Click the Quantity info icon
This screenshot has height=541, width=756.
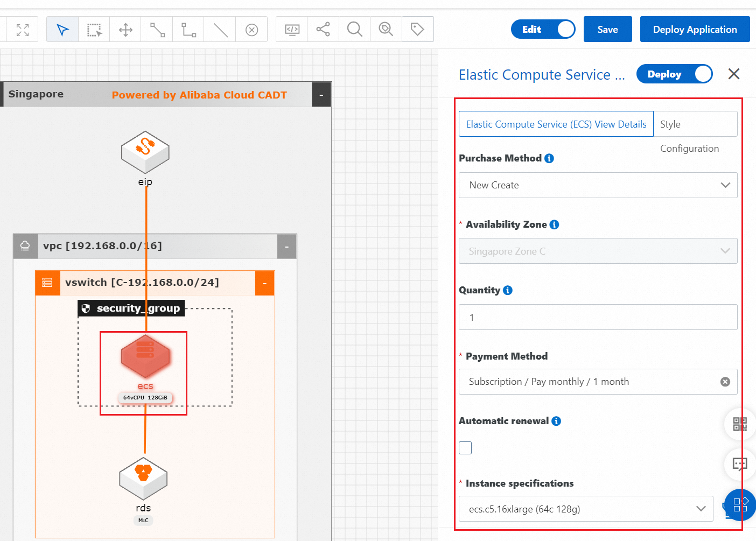coord(508,290)
